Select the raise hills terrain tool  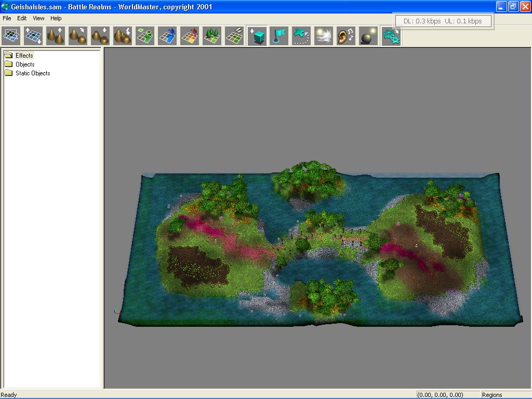55,36
